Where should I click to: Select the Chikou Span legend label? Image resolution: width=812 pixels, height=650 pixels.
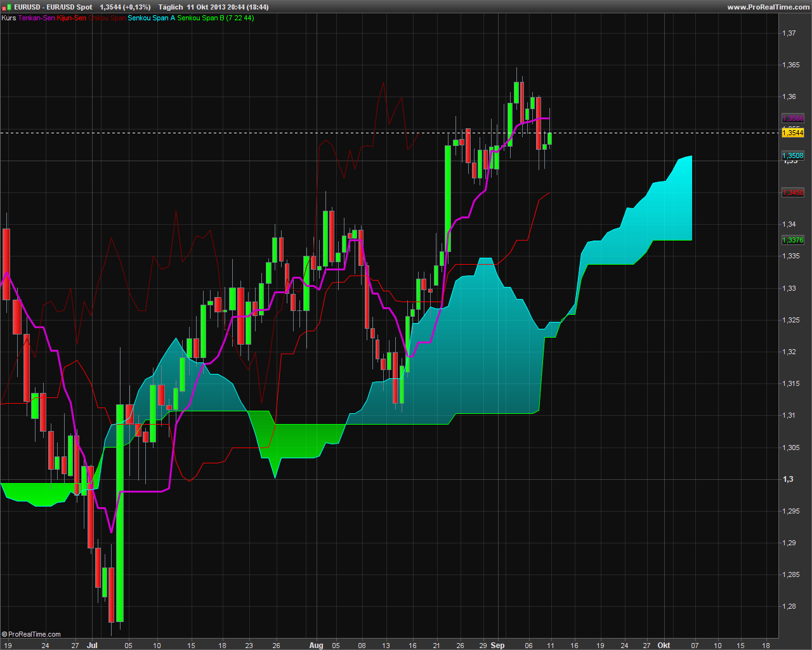[107, 18]
